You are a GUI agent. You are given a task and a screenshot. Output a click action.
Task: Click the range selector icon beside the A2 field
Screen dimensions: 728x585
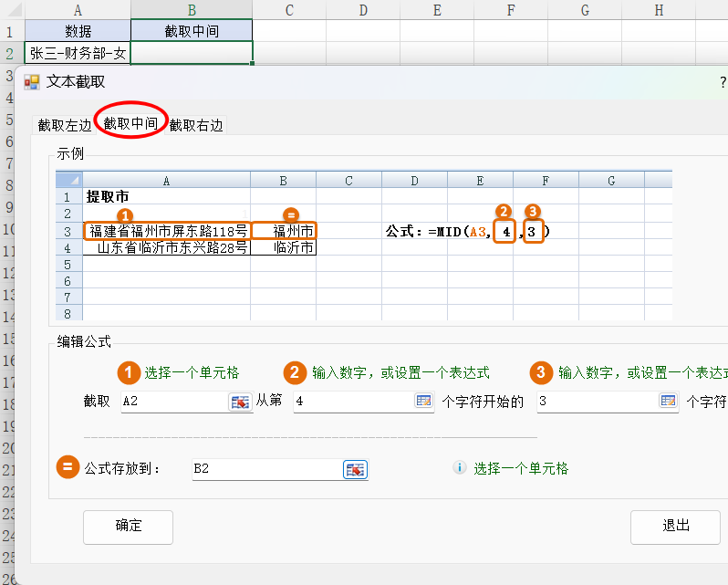(240, 402)
